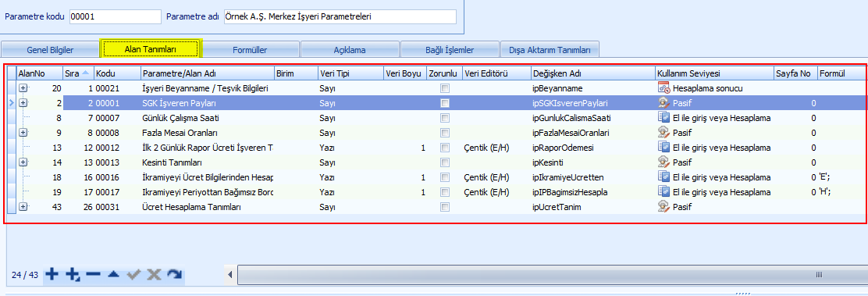Click the Sayfa No column header

point(796,73)
